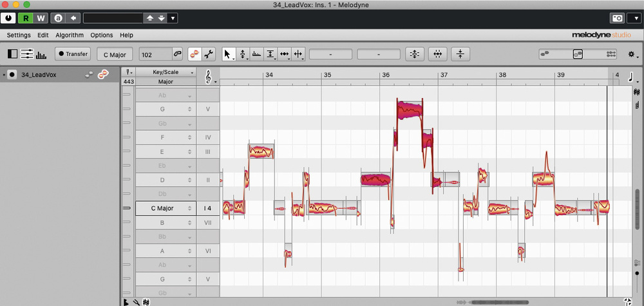Click the 443 tuning value
This screenshot has height=306, width=644.
(x=129, y=82)
